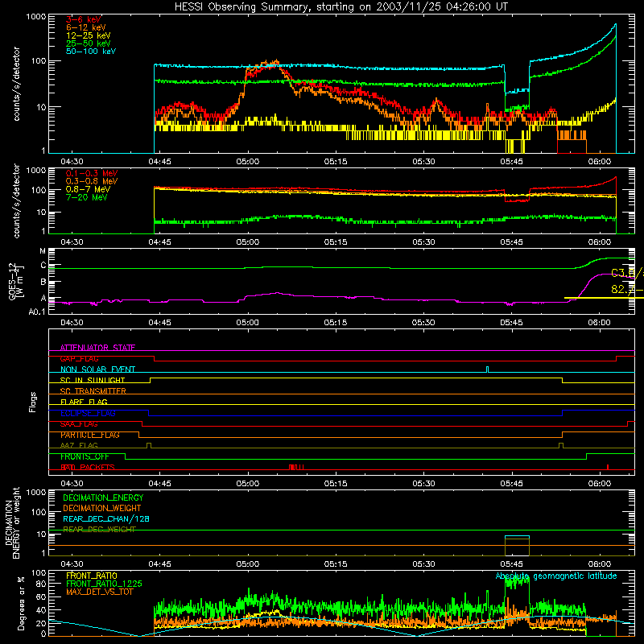Select the 50-100 keV legend entry
644x644 pixels.
[x=91, y=52]
